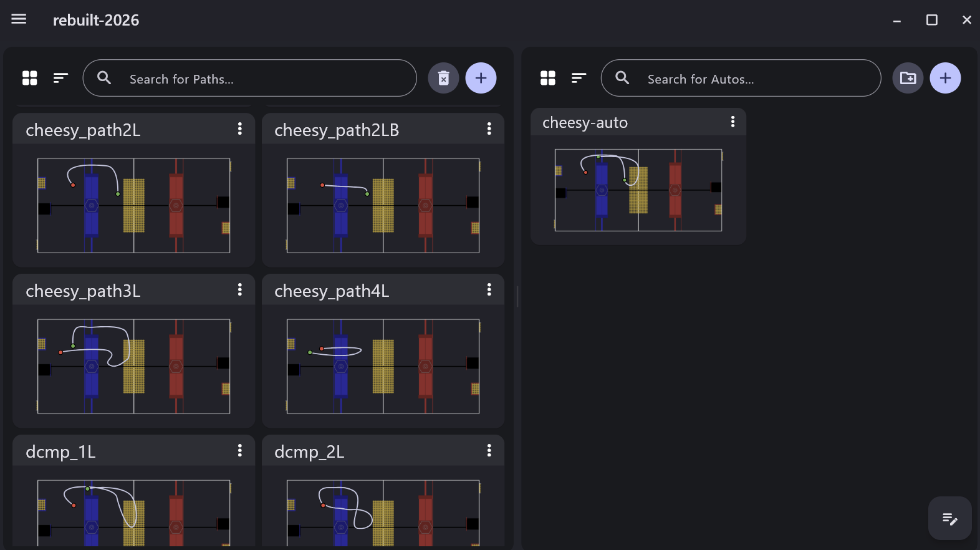This screenshot has height=550, width=980.
Task: Open options menu for dcmp_2L
Action: click(489, 451)
